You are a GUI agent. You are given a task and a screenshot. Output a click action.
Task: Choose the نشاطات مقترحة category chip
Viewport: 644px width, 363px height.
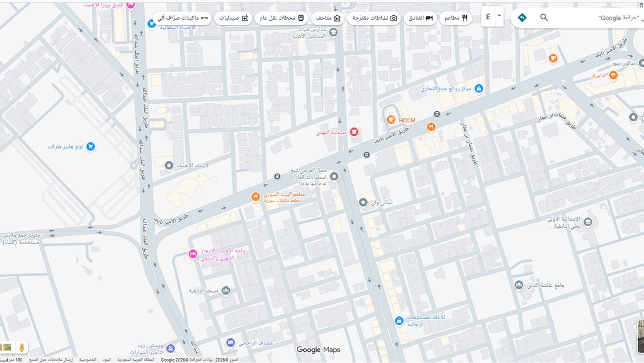pyautogui.click(x=375, y=18)
